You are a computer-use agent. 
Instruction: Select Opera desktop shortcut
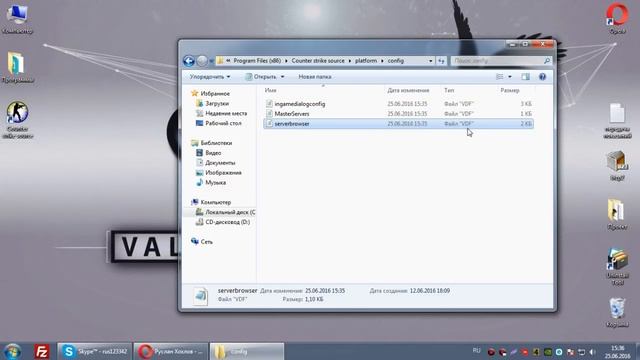(617, 19)
